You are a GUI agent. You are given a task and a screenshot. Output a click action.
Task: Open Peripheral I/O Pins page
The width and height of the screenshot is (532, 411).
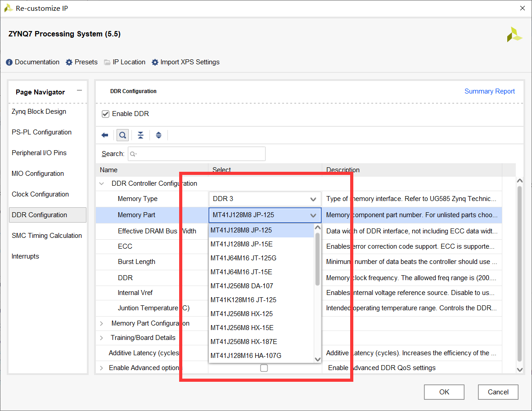(x=39, y=153)
